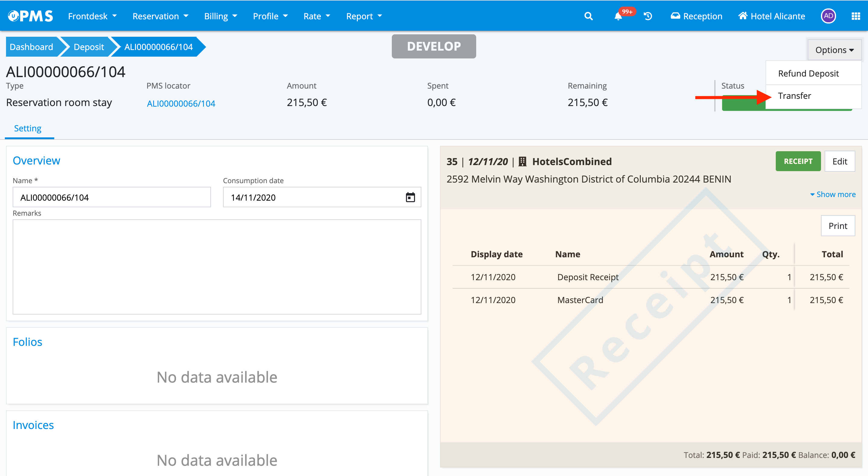Click the history clock icon
The image size is (868, 476).
648,16
